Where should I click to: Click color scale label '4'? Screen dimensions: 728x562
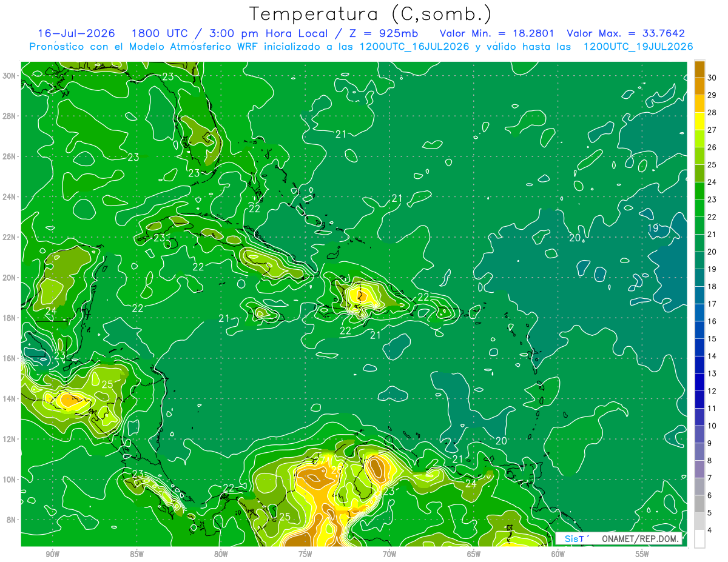[x=710, y=530]
